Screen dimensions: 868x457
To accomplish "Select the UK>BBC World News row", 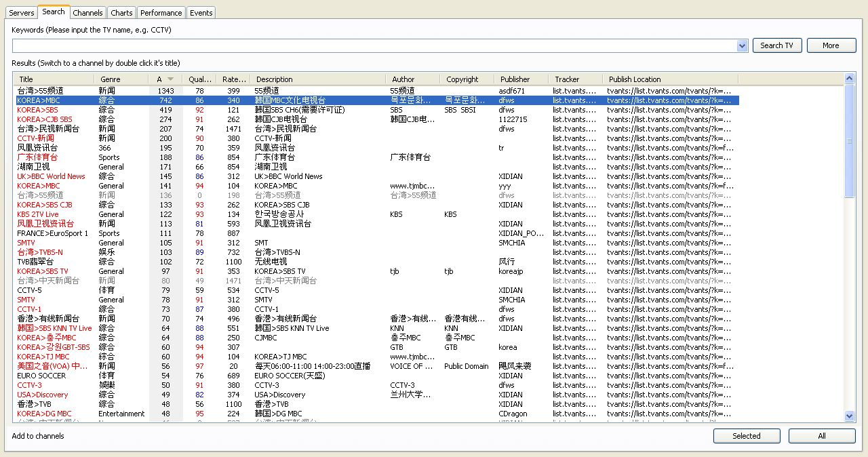I will (x=376, y=176).
